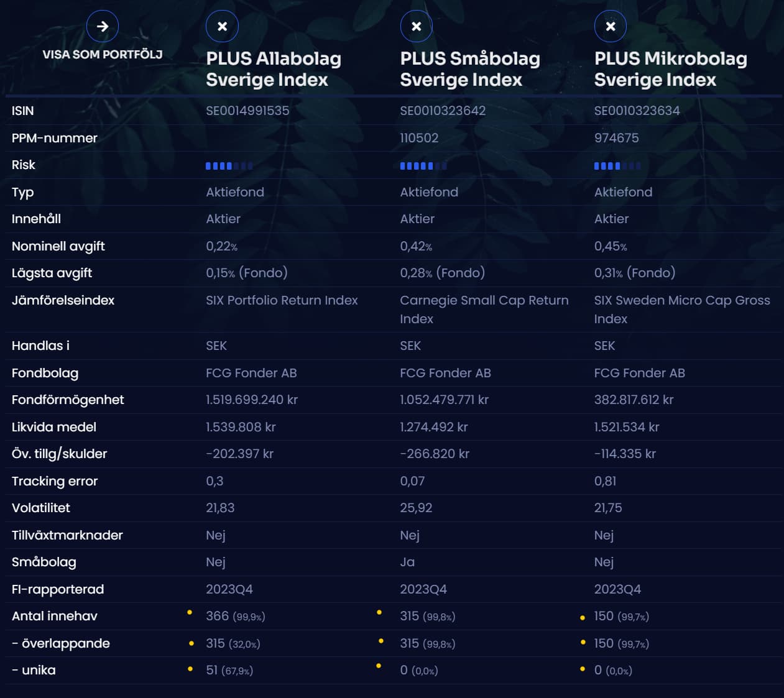Click the VISA SOM PORTFÖLJ text link
The width and height of the screenshot is (784, 698).
(x=103, y=55)
